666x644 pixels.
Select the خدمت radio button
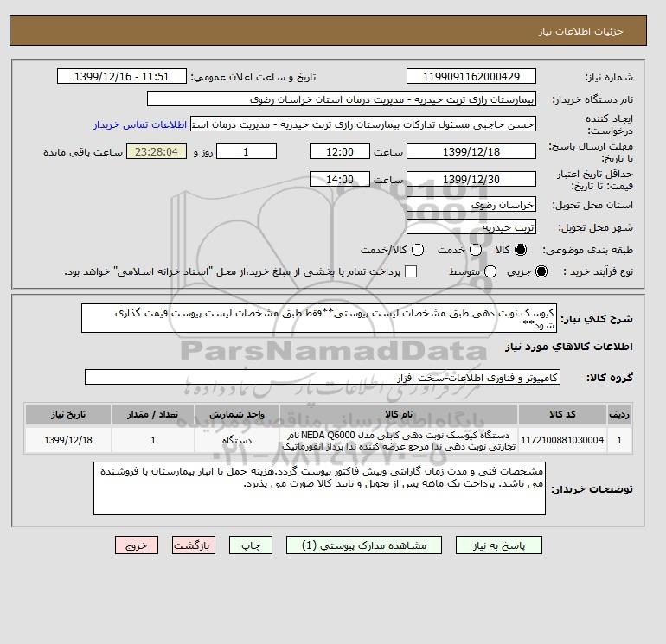click(x=476, y=250)
